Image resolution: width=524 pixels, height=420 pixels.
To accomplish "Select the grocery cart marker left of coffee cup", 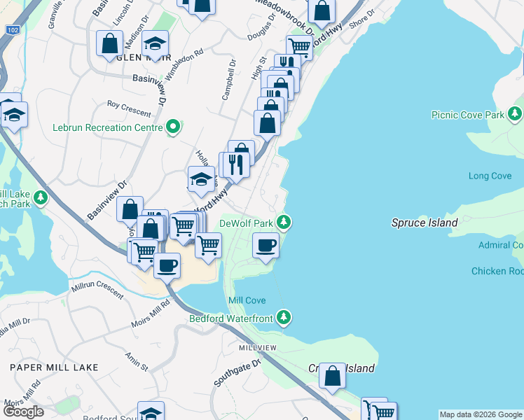I will click(x=145, y=255).
